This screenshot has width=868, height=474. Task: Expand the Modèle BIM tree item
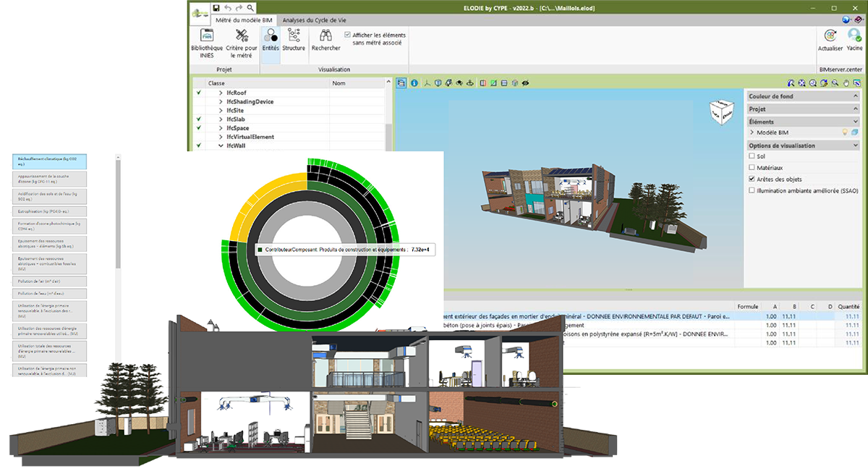point(752,132)
